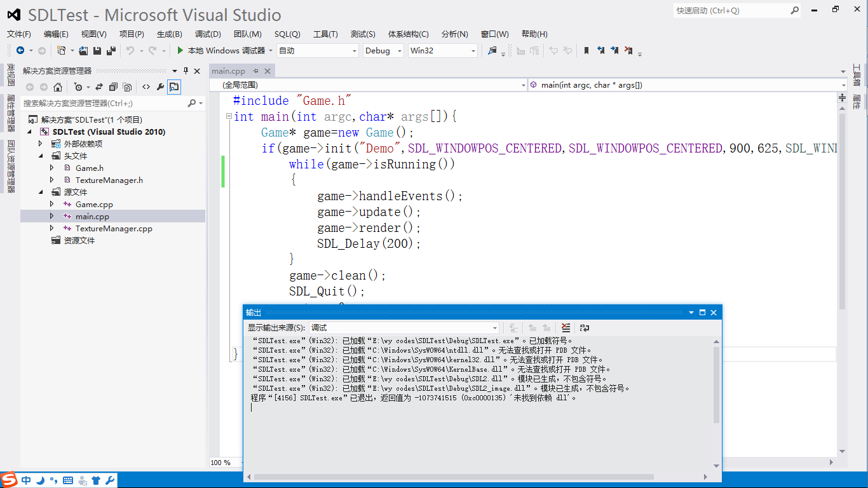Open the 帮助(H) menu
Screen dimensions: 868x488
[x=534, y=34]
